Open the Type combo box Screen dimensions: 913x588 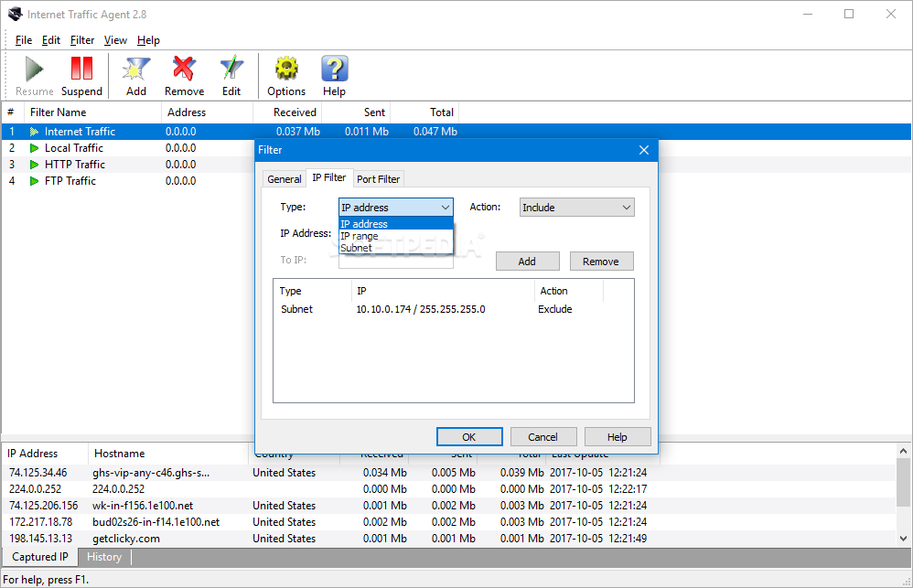396,208
